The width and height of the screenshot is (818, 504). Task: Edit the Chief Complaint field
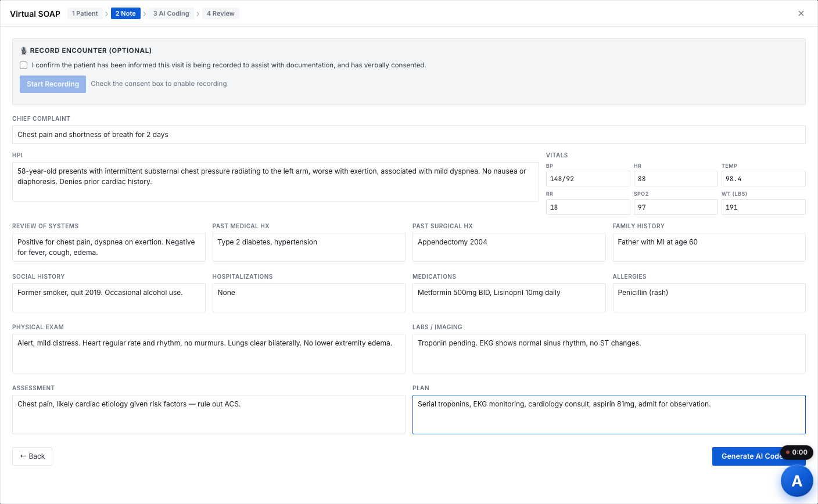408,135
